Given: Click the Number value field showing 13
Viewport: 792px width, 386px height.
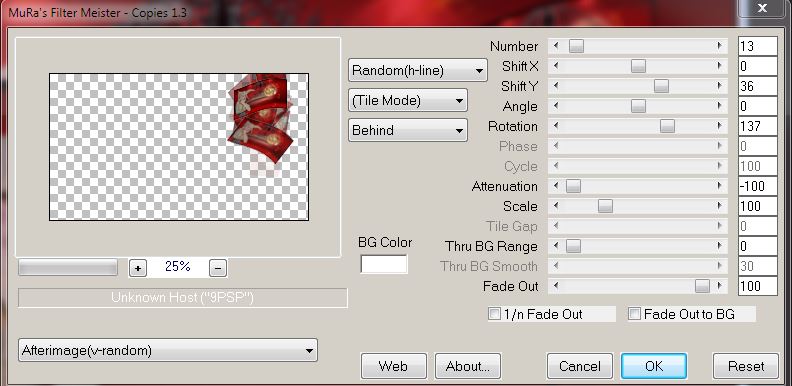Looking at the screenshot, I should click(758, 46).
